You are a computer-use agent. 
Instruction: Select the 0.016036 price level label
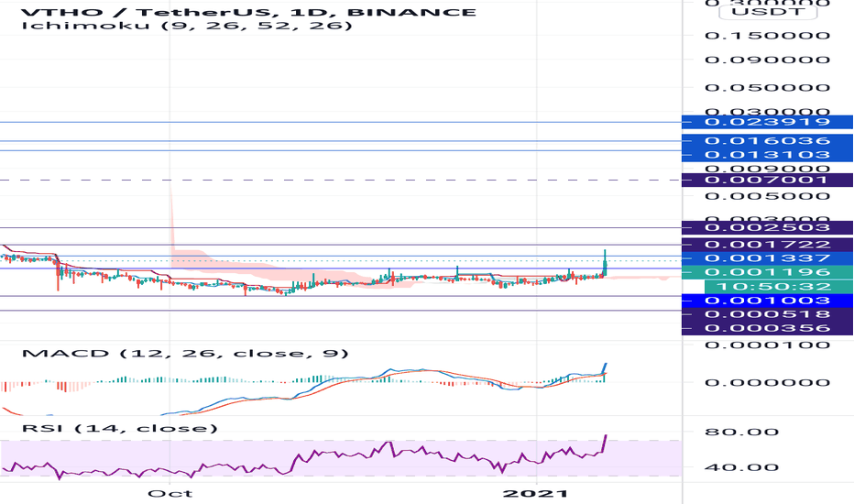(767, 141)
